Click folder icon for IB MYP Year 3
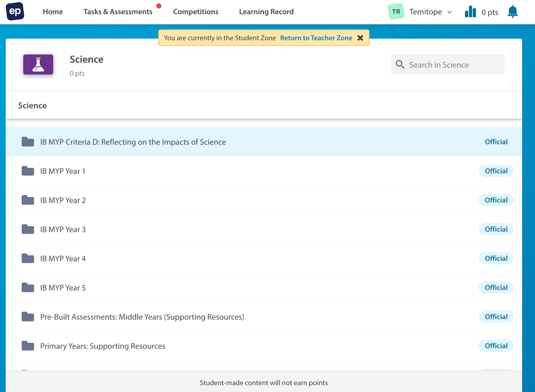535x392 pixels. [28, 229]
